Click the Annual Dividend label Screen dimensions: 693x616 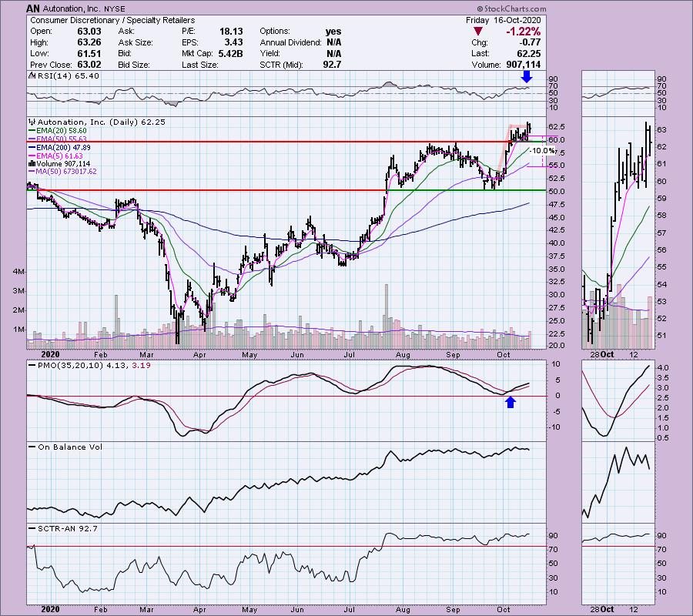point(290,43)
